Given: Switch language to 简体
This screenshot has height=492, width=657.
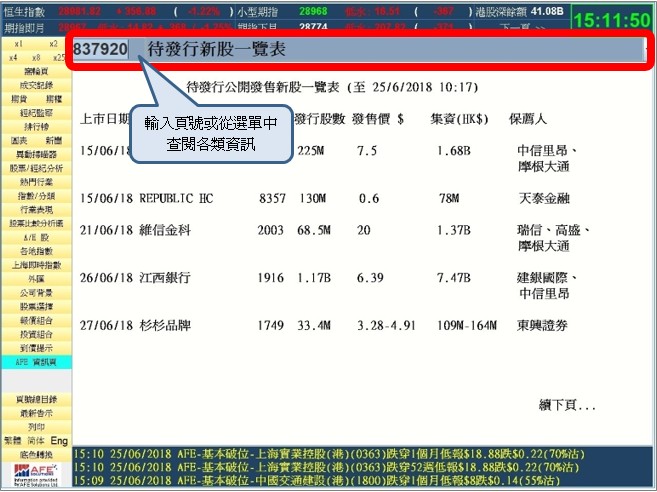Looking at the screenshot, I should 36,441.
